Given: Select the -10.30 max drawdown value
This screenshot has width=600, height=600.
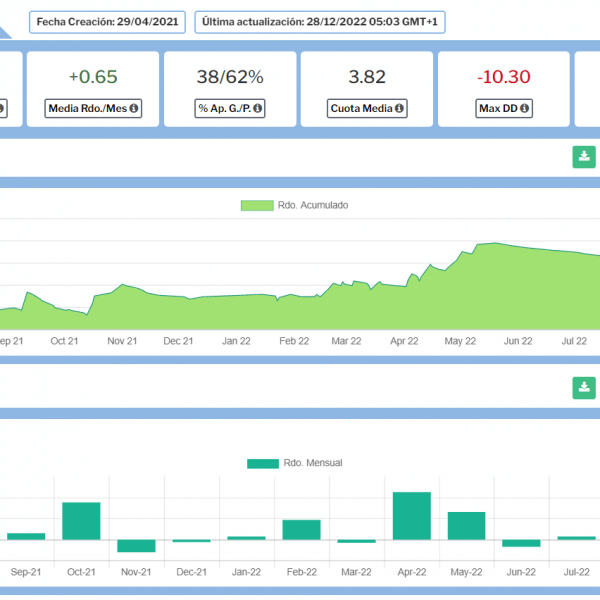Looking at the screenshot, I should tap(504, 77).
